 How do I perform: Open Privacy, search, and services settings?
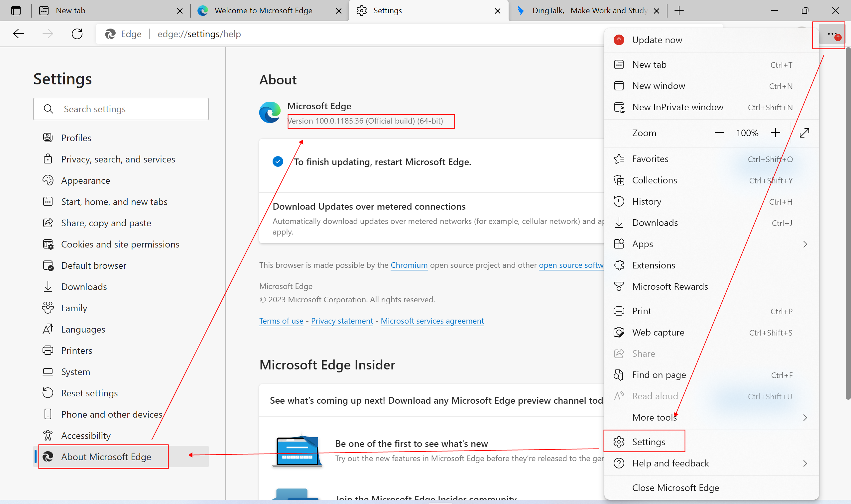tap(121, 159)
